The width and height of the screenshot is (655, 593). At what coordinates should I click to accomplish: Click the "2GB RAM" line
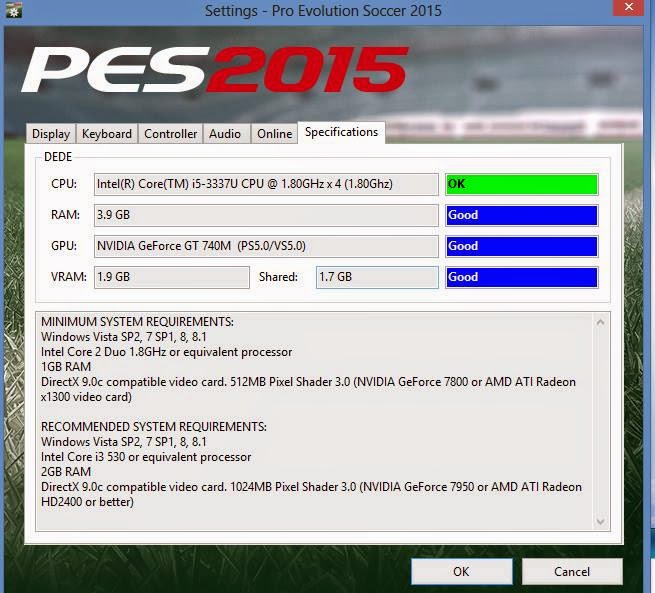(x=66, y=471)
